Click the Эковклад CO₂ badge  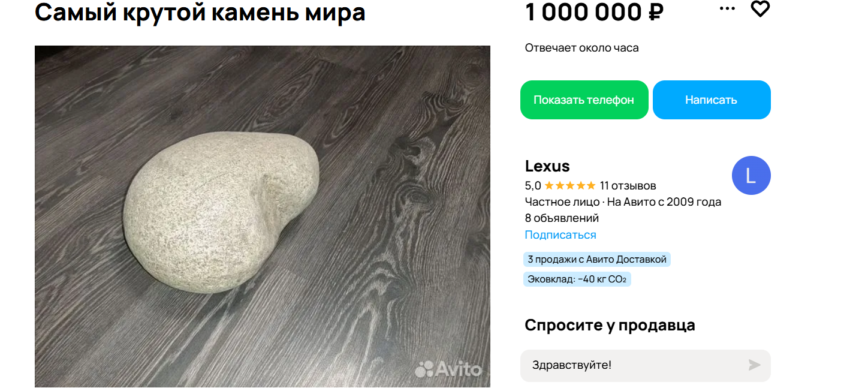click(577, 279)
